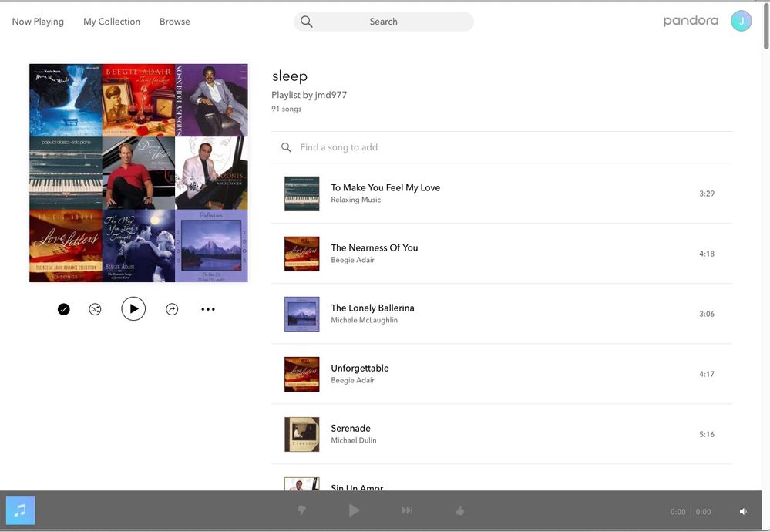Skip to next track in player bar
Viewport: 770px width, 532px height.
[407, 510]
